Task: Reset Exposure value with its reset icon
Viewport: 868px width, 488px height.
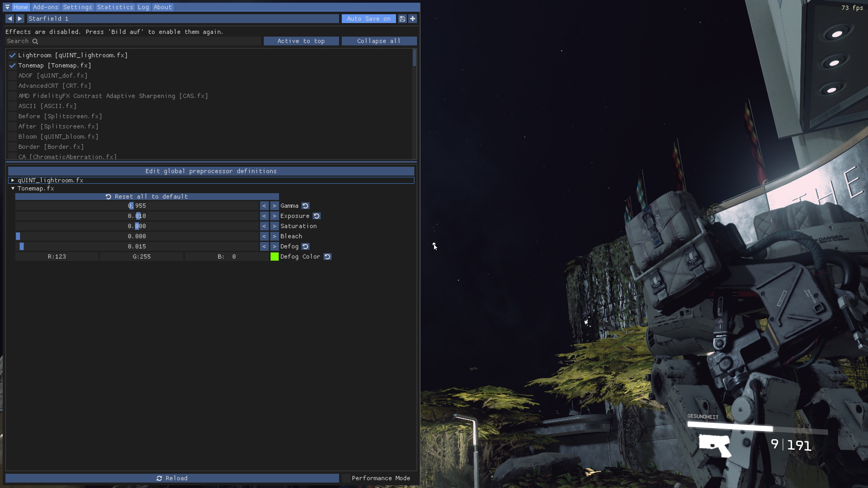Action: pyautogui.click(x=316, y=216)
